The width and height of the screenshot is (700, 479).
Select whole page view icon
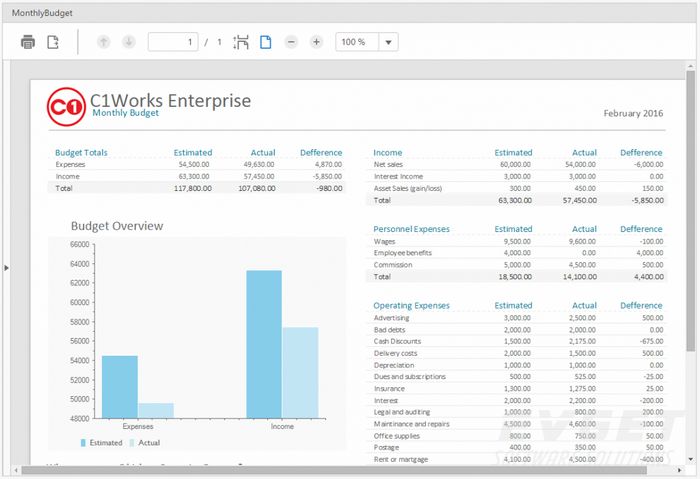pos(266,42)
